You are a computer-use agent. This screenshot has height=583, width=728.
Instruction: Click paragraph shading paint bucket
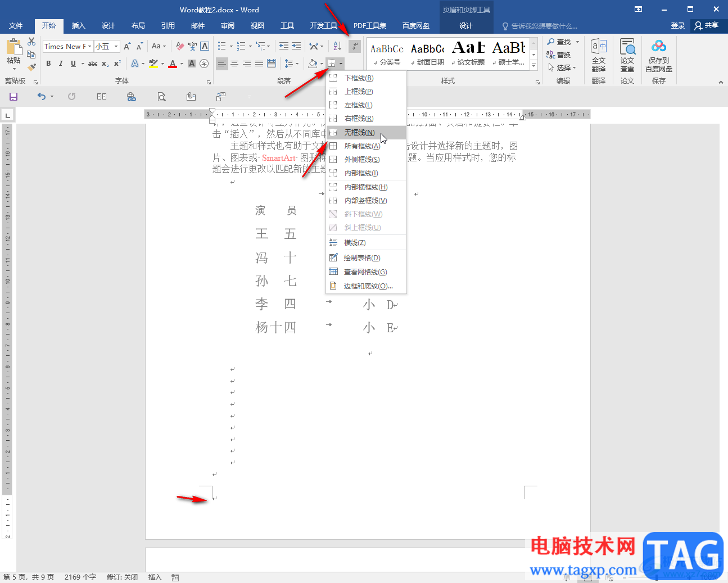313,64
